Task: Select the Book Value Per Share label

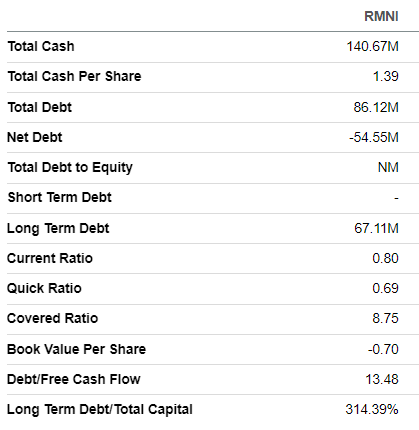Action: tap(76, 349)
